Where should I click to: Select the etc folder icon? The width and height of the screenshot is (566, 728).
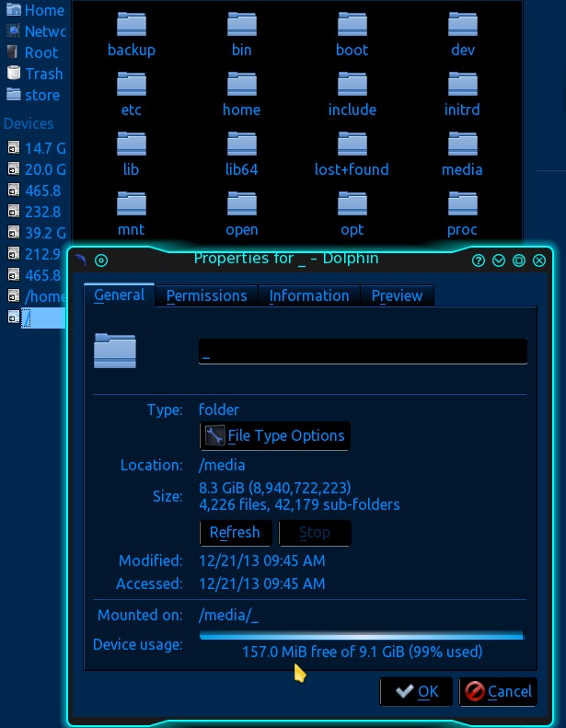point(132,84)
